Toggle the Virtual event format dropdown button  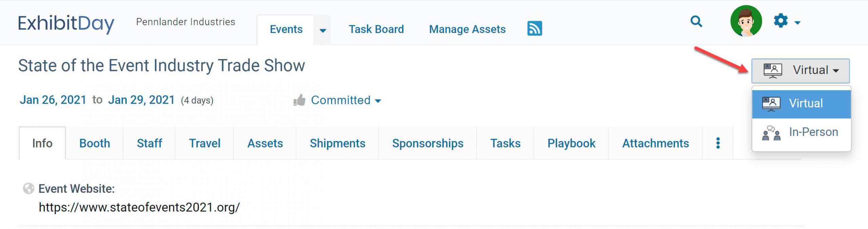click(800, 71)
